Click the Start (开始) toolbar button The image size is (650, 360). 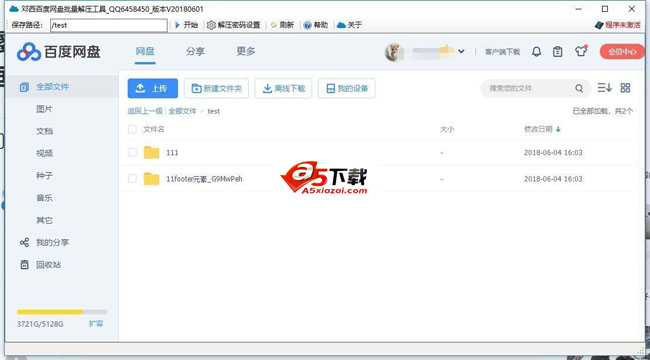click(x=186, y=25)
